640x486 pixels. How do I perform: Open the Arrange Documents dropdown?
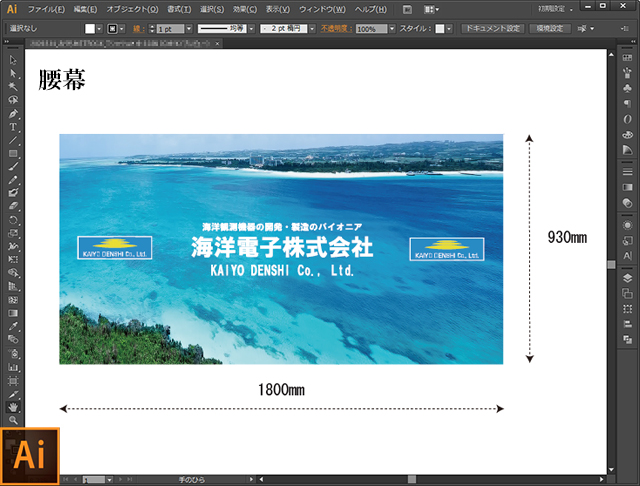click(431, 9)
